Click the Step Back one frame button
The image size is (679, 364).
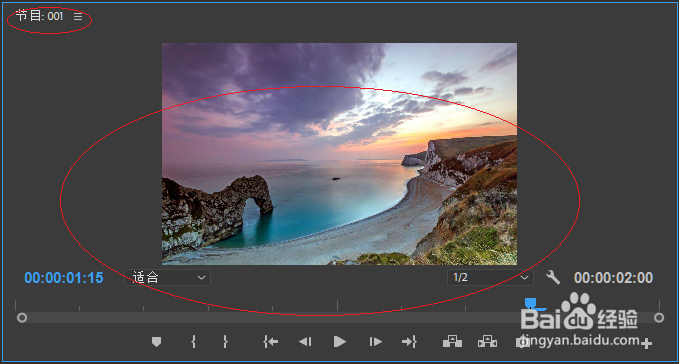click(305, 342)
